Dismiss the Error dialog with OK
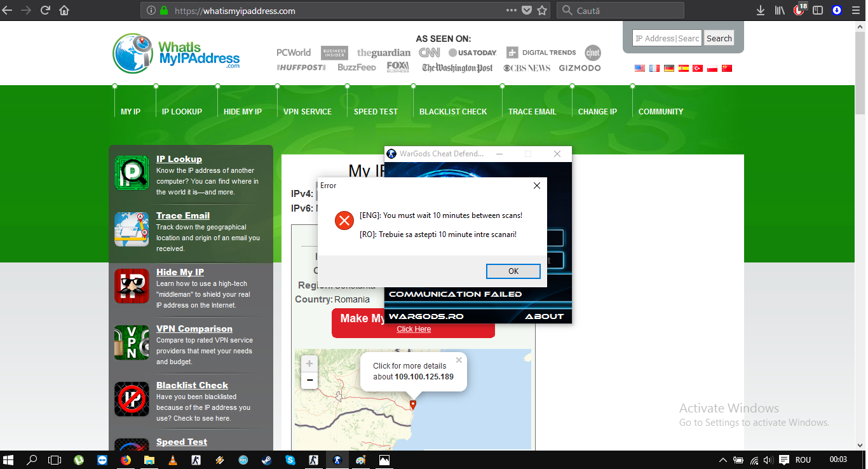The width and height of the screenshot is (868, 469). point(513,271)
